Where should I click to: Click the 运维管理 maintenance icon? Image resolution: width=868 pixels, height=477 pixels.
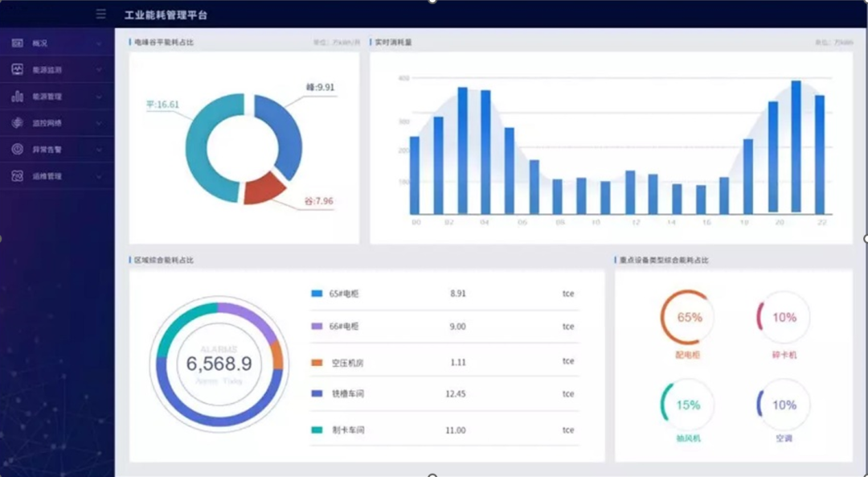18,176
